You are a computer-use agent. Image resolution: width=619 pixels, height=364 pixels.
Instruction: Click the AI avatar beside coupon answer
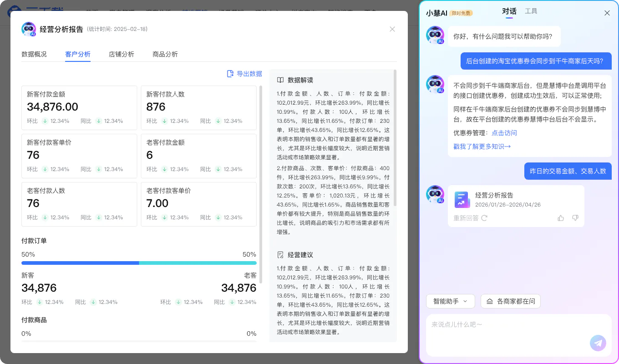(435, 84)
